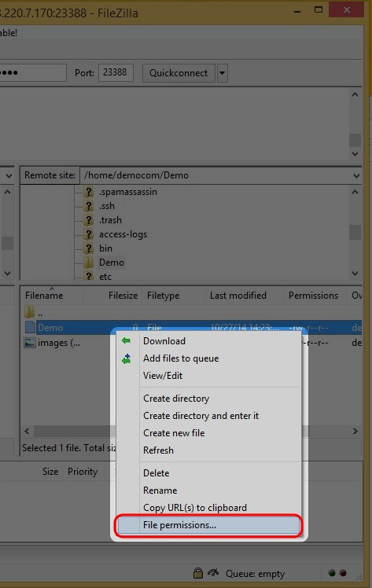Sort by Filesize column header
This screenshot has height=588, width=372.
[x=113, y=296]
